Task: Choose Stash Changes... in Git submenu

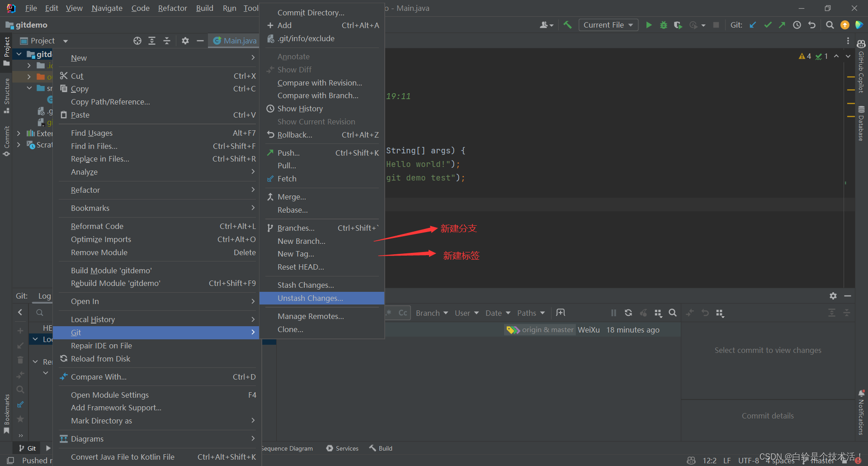Action: [x=322, y=285]
